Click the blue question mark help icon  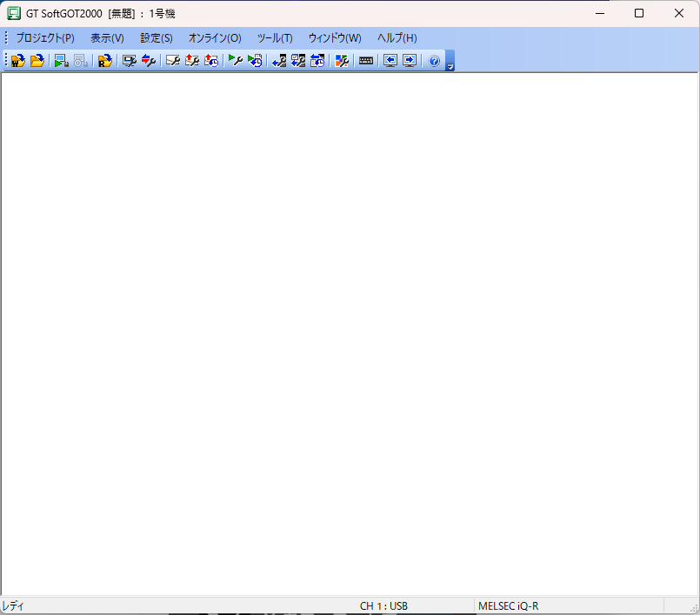point(434,61)
